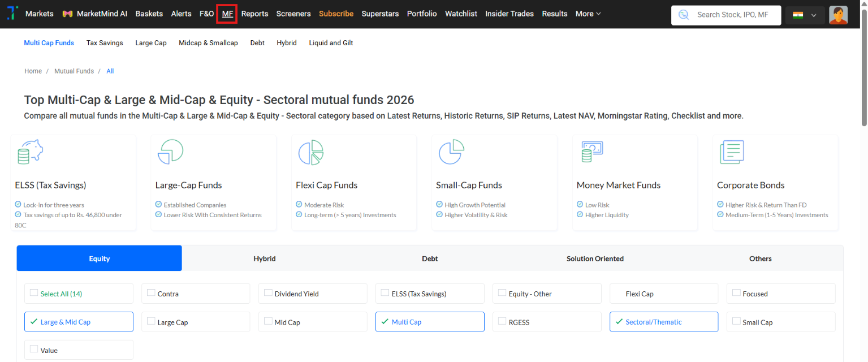Screen dimensions: 868x362
Task: Enable the Small Cap checkbox
Action: pos(736,321)
